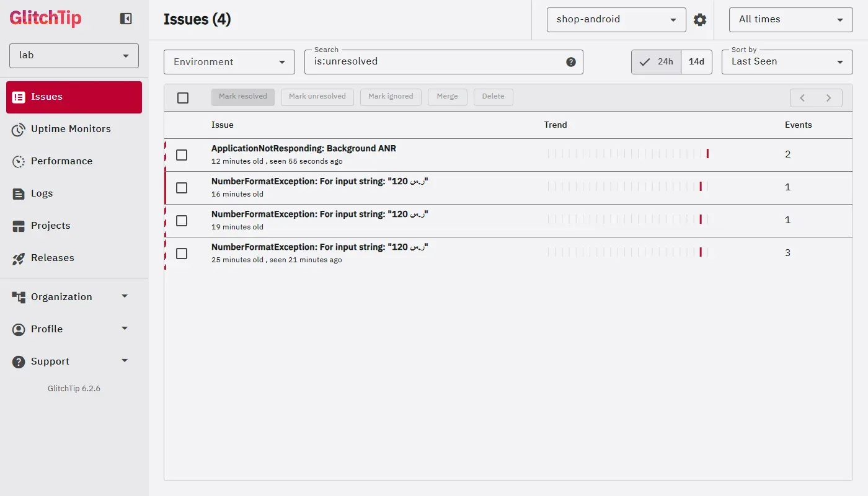Open the ApplicationNotResponding: Background ANR issue
Image resolution: width=868 pixels, height=496 pixels.
(x=304, y=149)
